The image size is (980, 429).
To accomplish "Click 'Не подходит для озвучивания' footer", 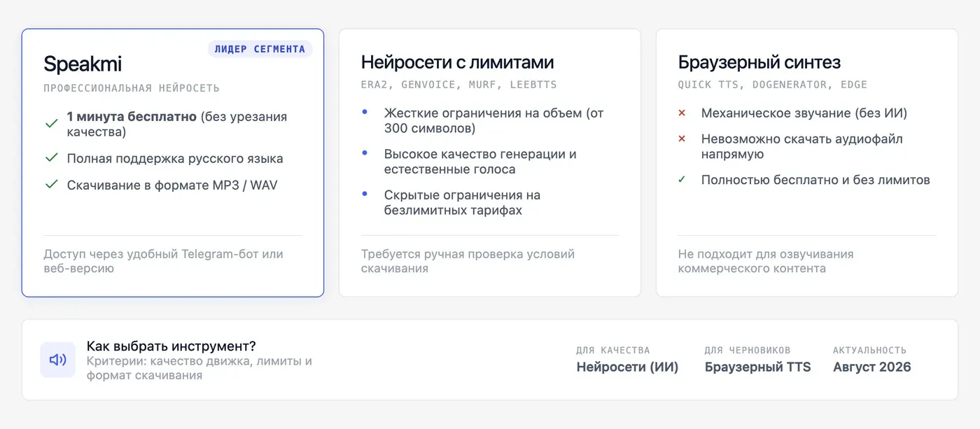I will click(x=766, y=261).
